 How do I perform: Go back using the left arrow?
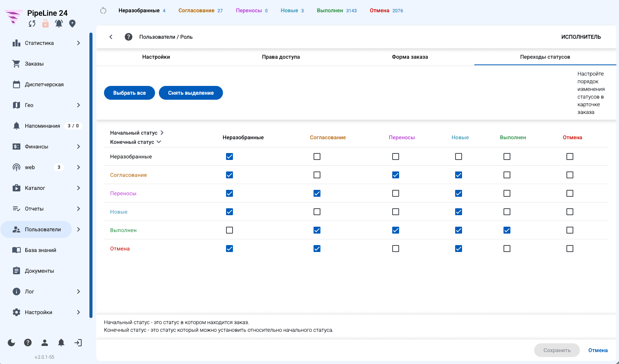click(111, 37)
